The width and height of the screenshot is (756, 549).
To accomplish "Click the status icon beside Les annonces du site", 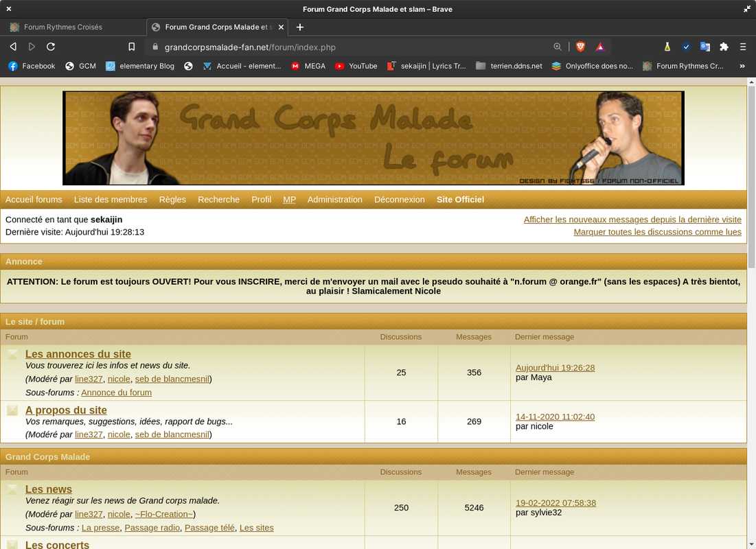I will pos(12,354).
